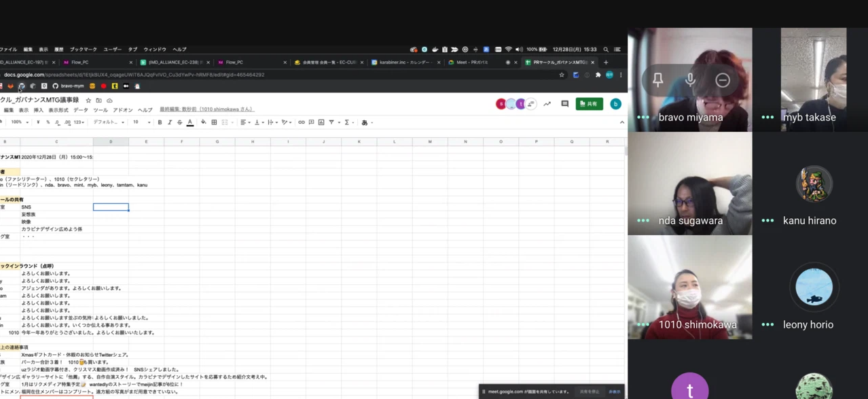This screenshot has height=399, width=868.
Task: Toggle strikethrough formatting
Action: coord(179,122)
